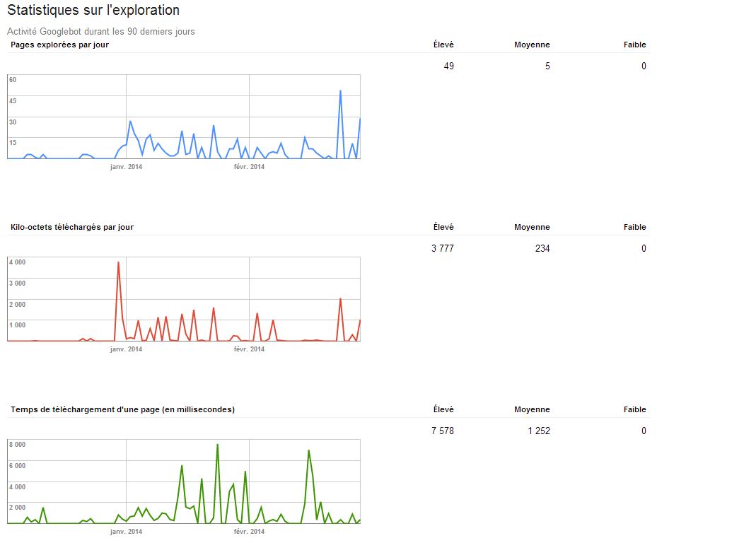Click the '1 252' average download time value
This screenshot has height=543, width=756.
click(537, 429)
